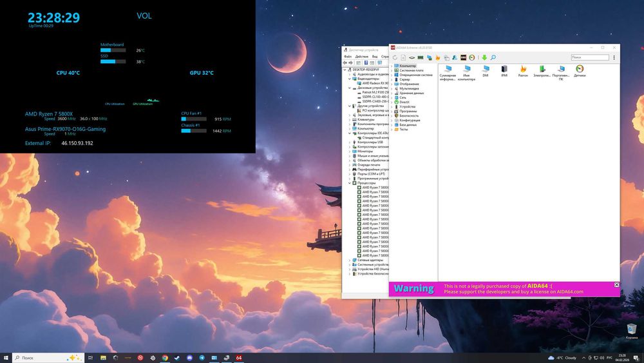Screen dimensions: 644x363
Task: Collapse the Процессоры node in Device Manager
Action: click(x=350, y=183)
